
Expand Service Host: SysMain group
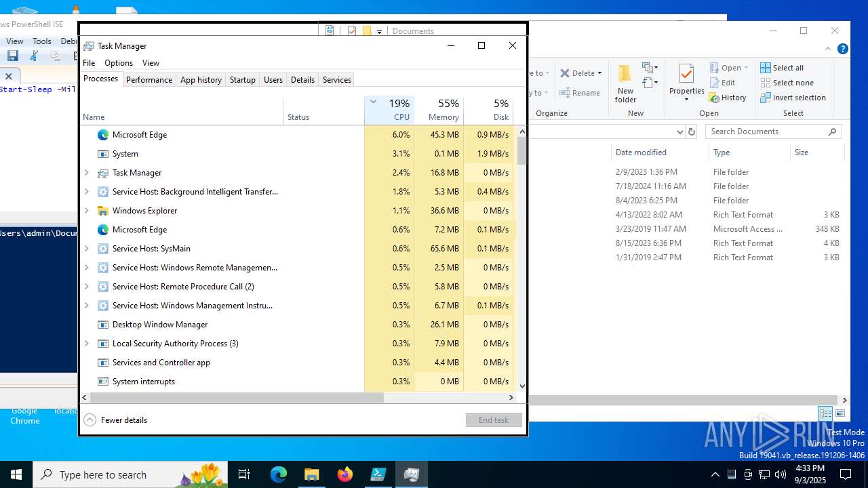(86, 249)
